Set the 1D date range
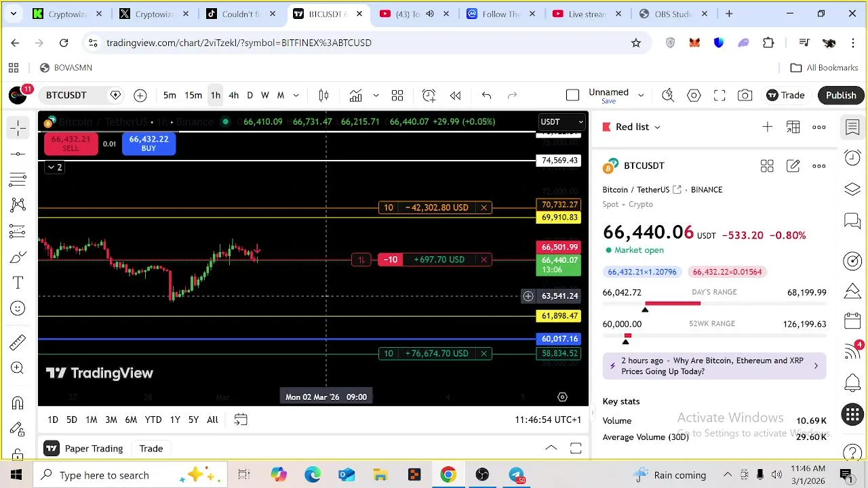 click(x=53, y=420)
